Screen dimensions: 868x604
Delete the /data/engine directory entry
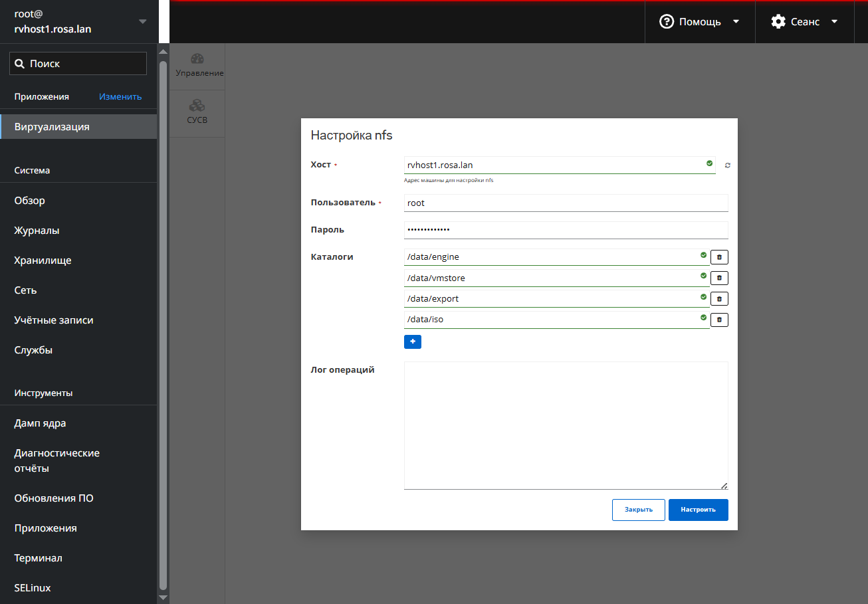pyautogui.click(x=719, y=257)
